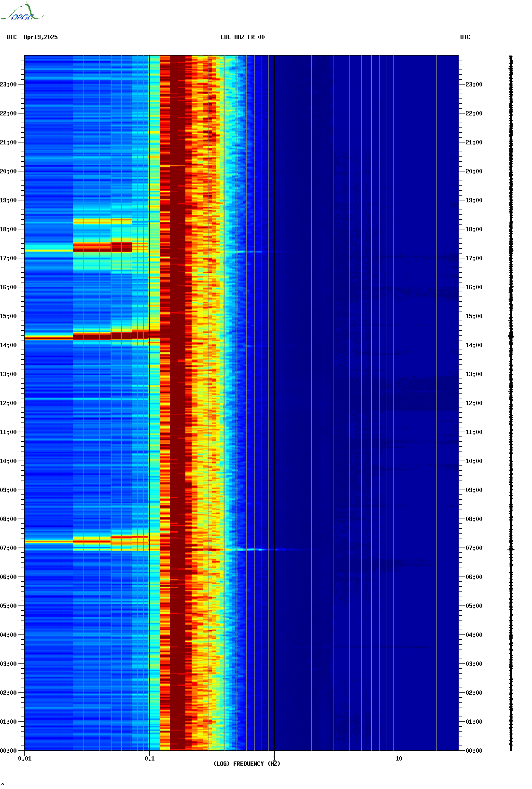Click the left 03:00 time label

pos(8,664)
